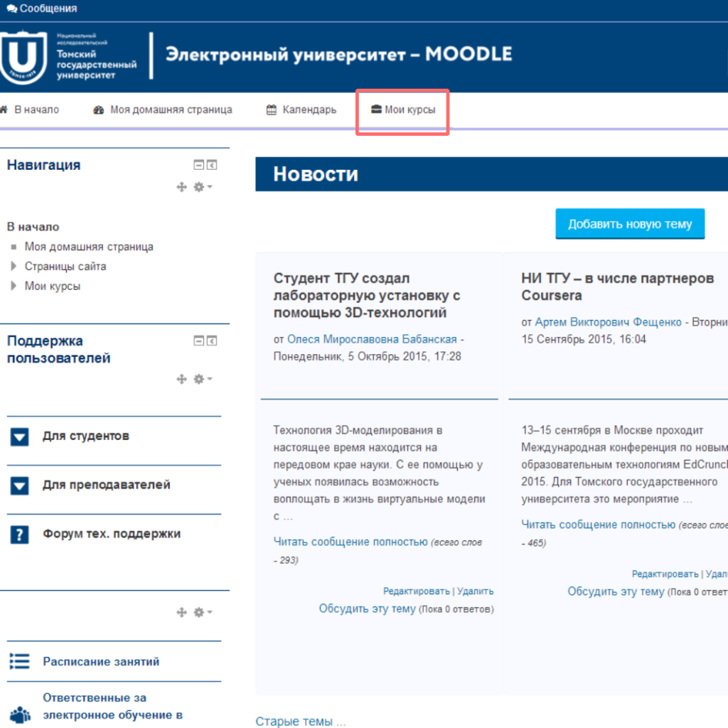Open gear menu of Поддержка пользователей block
This screenshot has height=728, width=728.
(203, 380)
